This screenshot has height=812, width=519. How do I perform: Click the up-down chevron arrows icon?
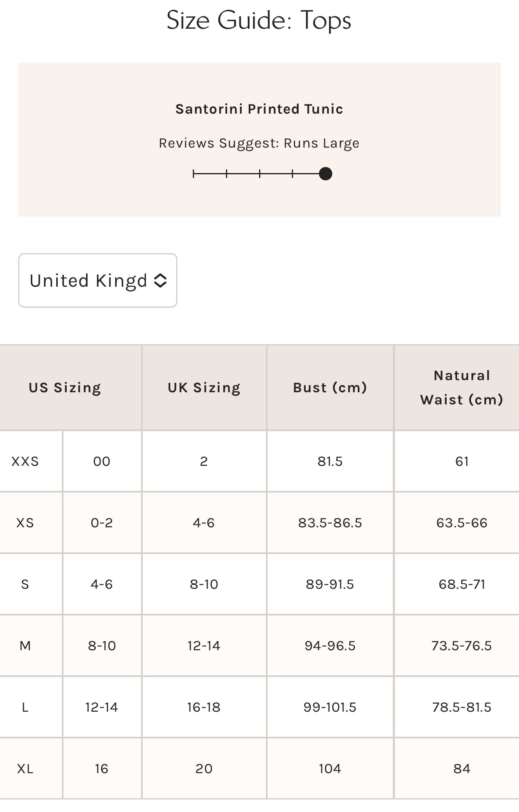[160, 281]
